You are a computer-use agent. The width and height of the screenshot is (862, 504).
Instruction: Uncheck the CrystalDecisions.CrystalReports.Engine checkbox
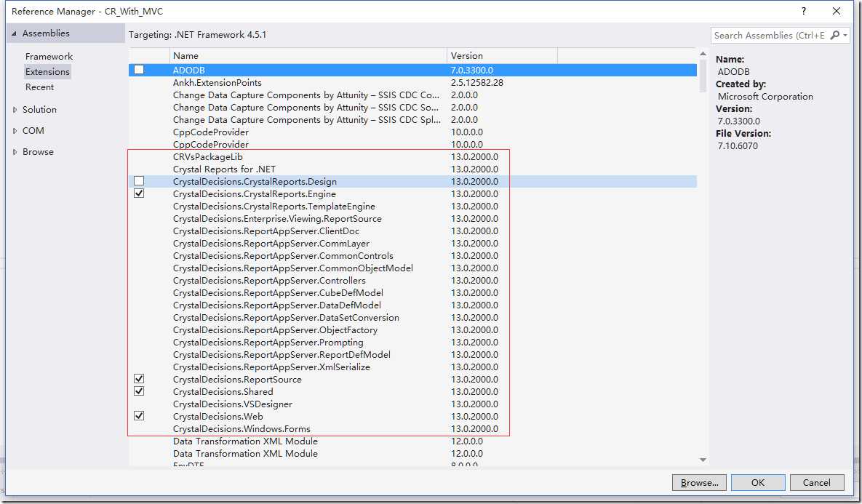tap(139, 193)
